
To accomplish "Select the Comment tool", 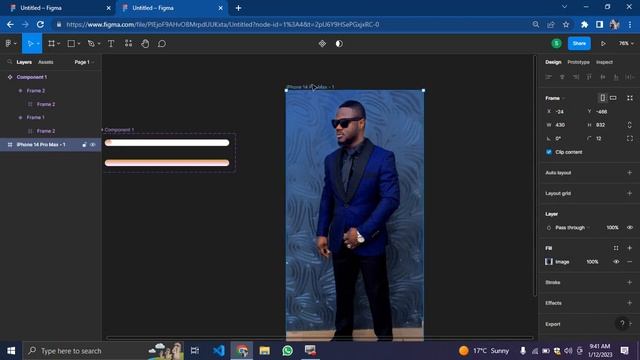I will point(162,43).
